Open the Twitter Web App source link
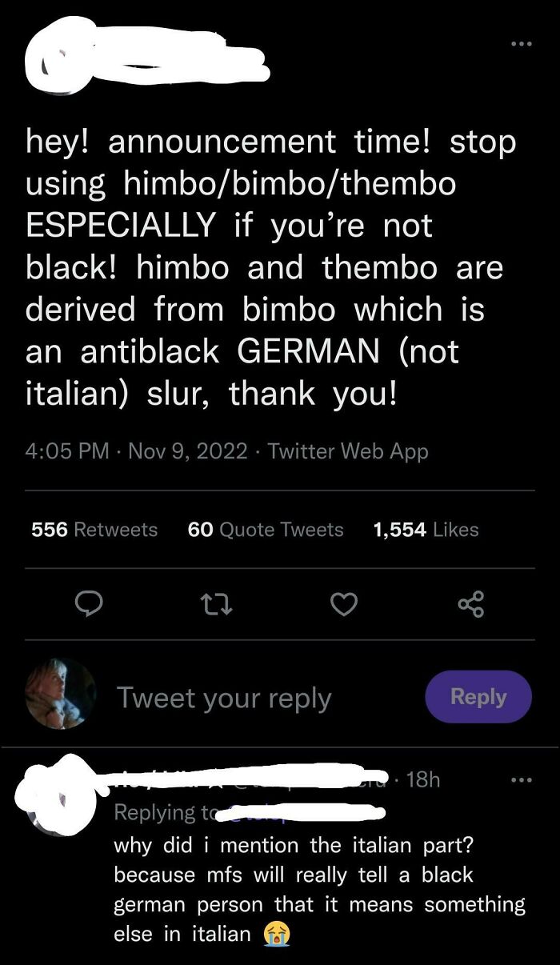 pos(350,450)
